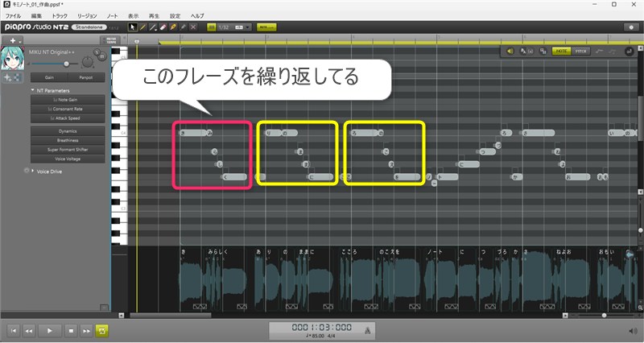Screen dimensions: 644x343
Task: Select the Attack Speed parameter
Action: click(68, 118)
